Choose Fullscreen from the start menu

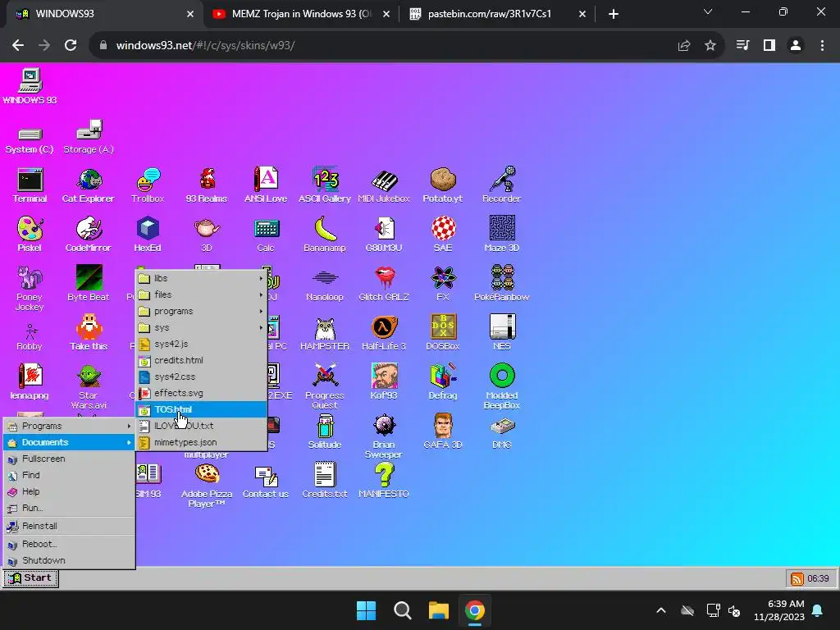click(69, 459)
